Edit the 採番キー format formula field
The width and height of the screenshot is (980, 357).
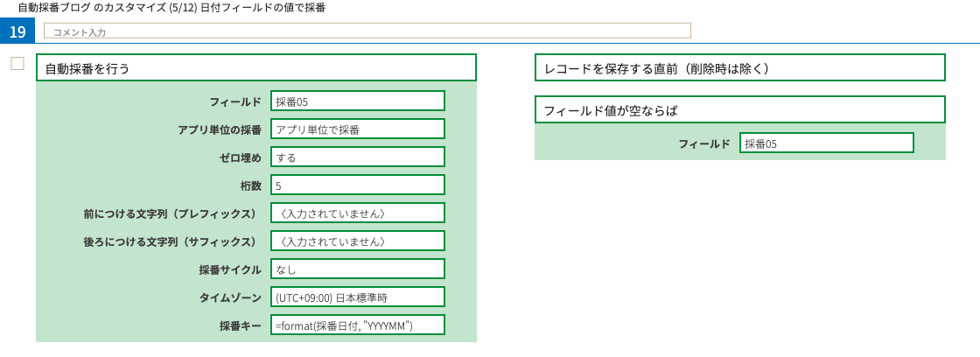(x=357, y=325)
